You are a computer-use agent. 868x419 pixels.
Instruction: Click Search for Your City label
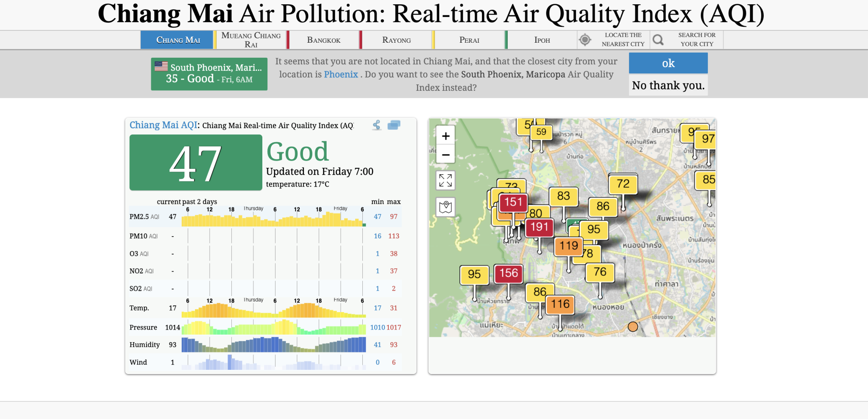[x=697, y=39]
